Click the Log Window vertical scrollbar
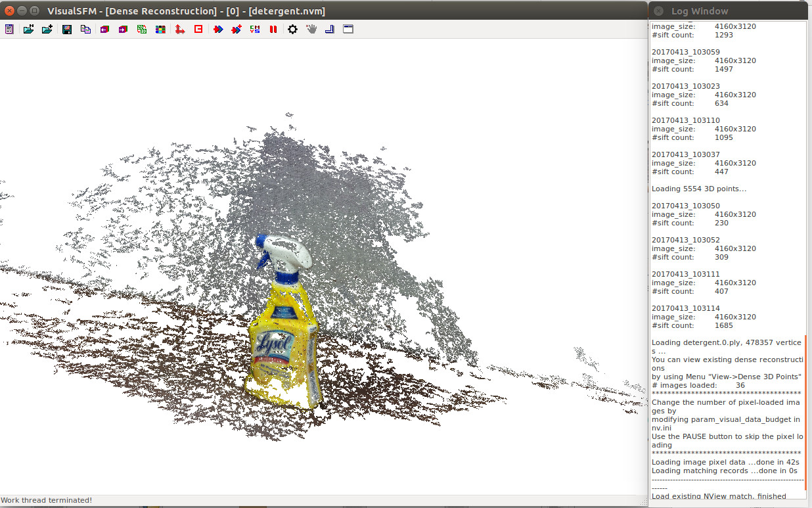 point(805,414)
